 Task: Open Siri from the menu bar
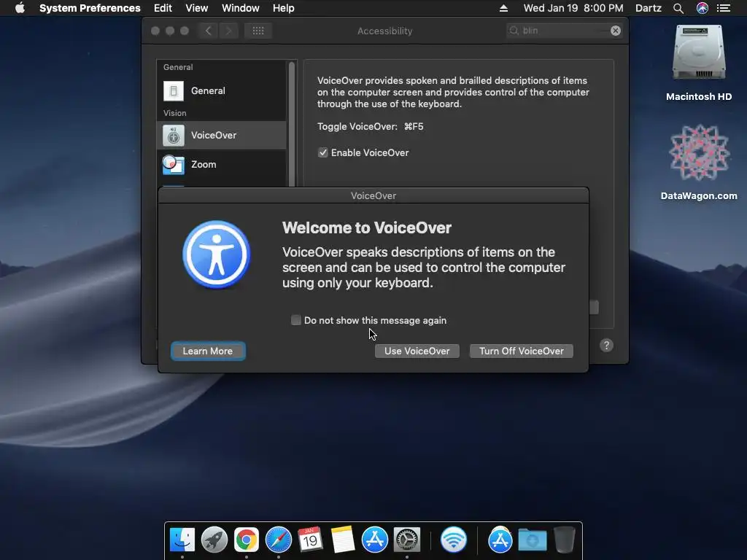(703, 8)
